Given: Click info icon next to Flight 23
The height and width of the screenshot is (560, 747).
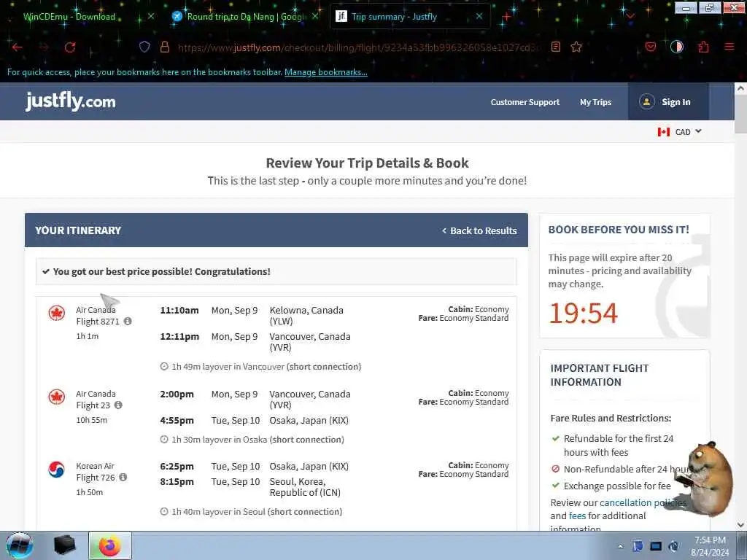Looking at the screenshot, I should point(118,405).
